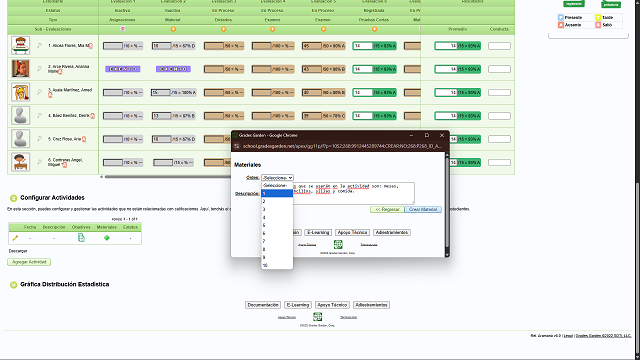Click Apoyo Técnico button inside the popup
Viewport: 640px width, 360px height.
click(x=352, y=232)
